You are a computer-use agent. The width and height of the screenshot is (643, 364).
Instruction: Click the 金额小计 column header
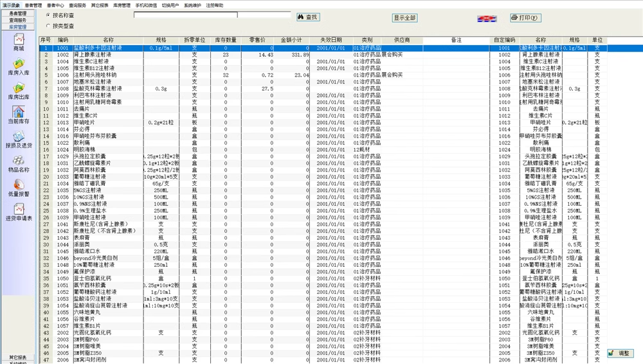pyautogui.click(x=291, y=41)
